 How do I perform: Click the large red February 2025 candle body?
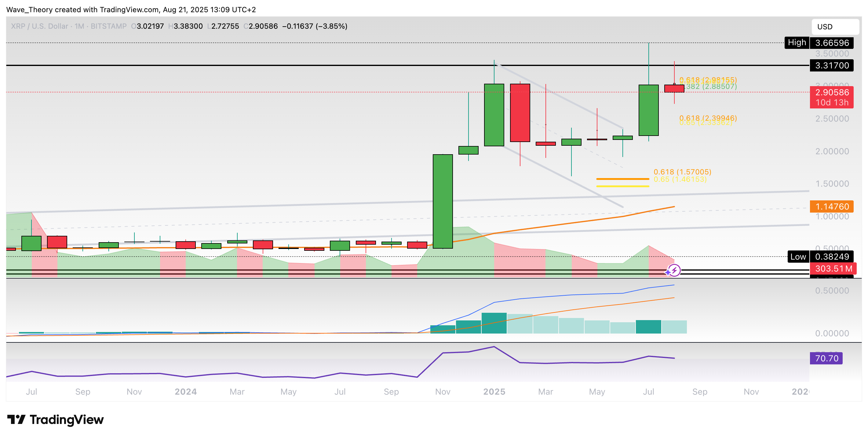pyautogui.click(x=520, y=113)
